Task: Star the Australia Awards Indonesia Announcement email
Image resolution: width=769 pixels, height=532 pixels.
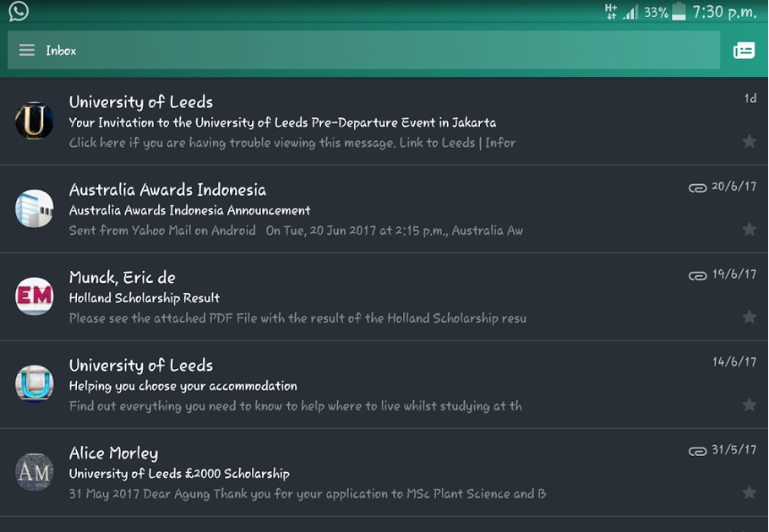Action: 749,229
